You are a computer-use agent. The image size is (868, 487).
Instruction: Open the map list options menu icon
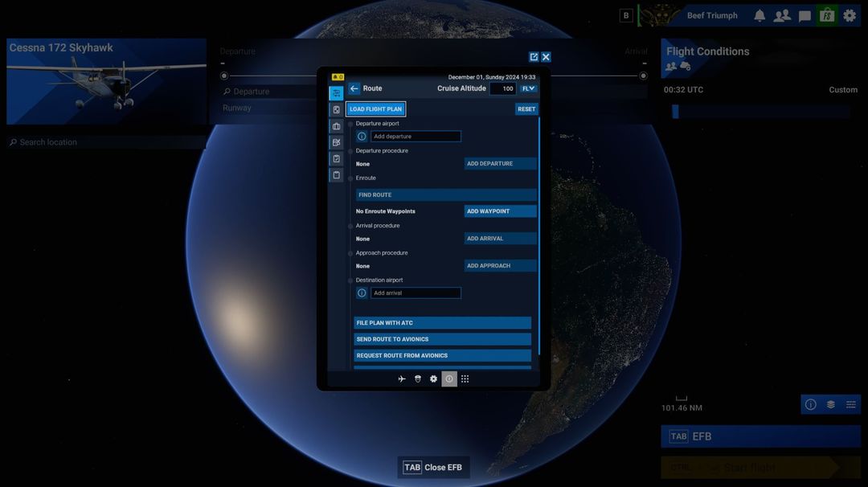click(851, 404)
